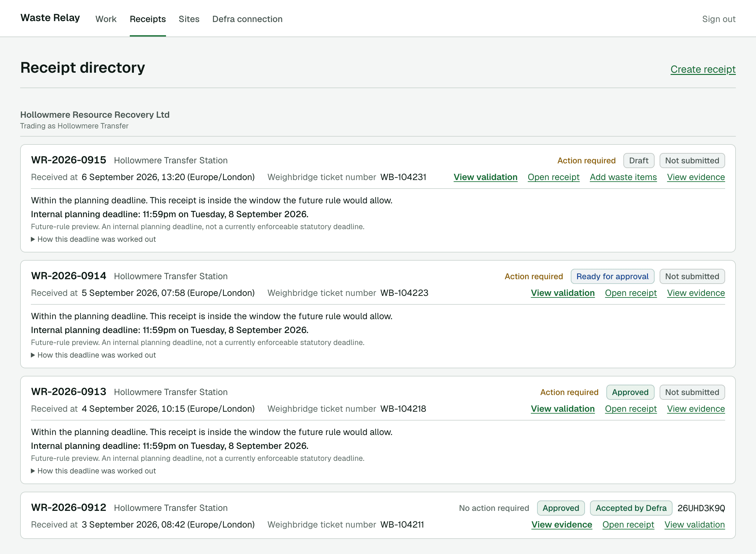View validation for WR-2026-0915

[x=485, y=177]
